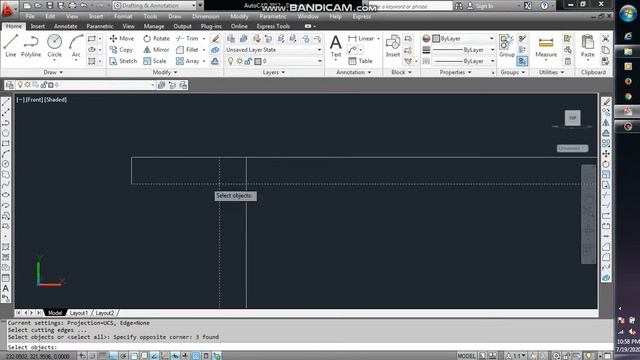The image size is (640, 360).
Task: Expand the Modify panel
Action: click(164, 72)
